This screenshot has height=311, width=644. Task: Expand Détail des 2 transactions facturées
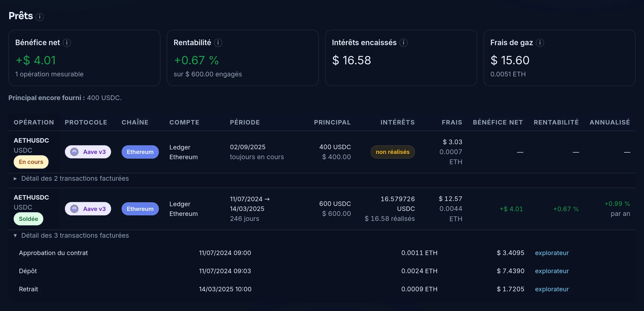tap(71, 179)
